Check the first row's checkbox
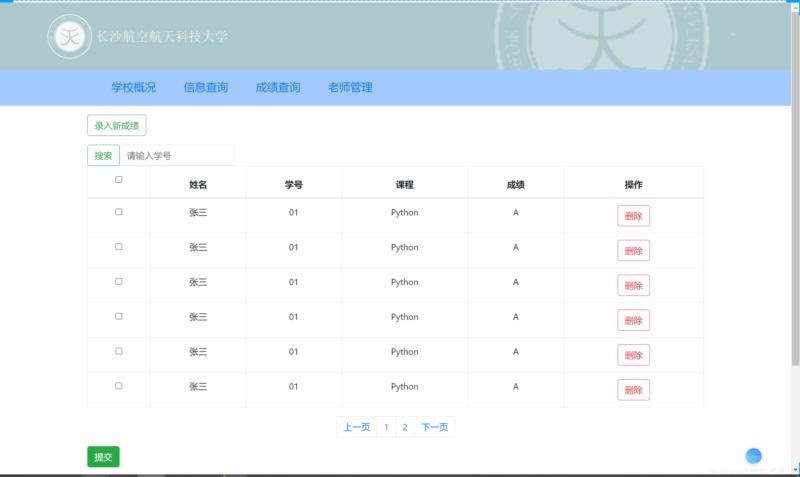The width and height of the screenshot is (800, 477). tap(119, 212)
